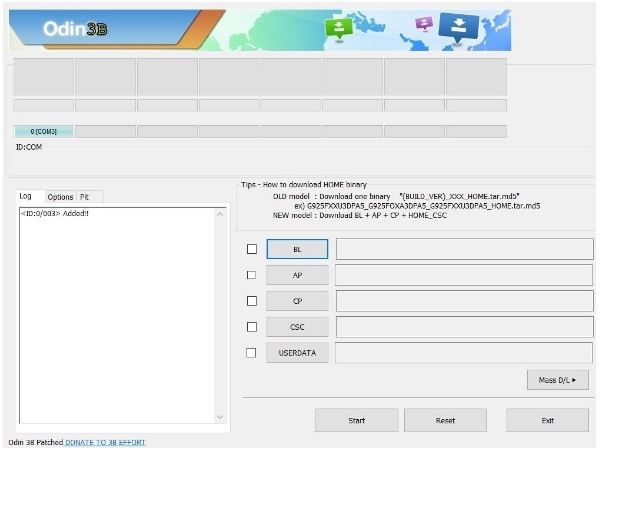Image resolution: width=640 pixels, height=524 pixels.
Task: Click the log scrollbar down arrow
Action: click(x=220, y=417)
